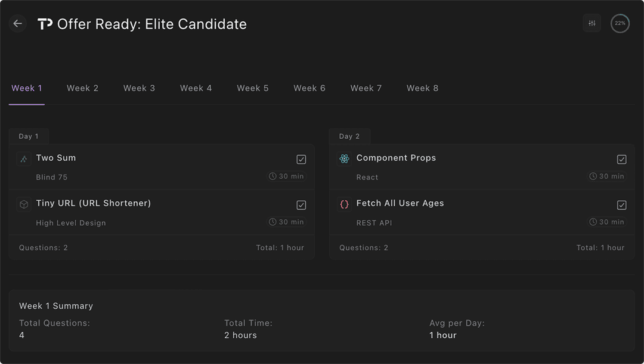This screenshot has width=644, height=364.
Task: Go to the Week 3 tab
Action: click(139, 88)
